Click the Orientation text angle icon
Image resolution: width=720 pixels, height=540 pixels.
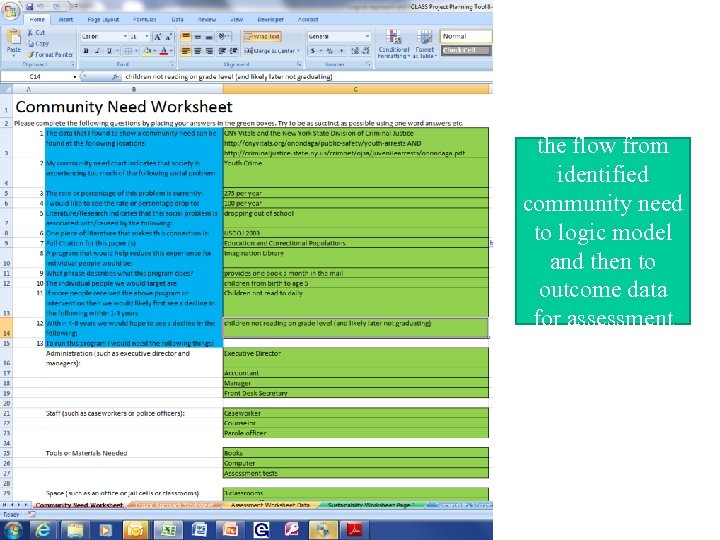[224, 37]
